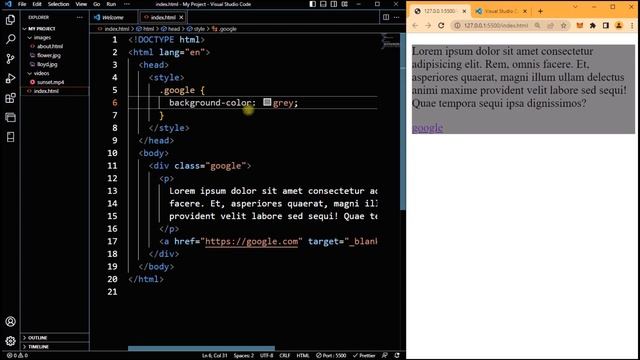The image size is (640, 360).
Task: Open Extensions view in activity bar
Action: click(x=11, y=98)
